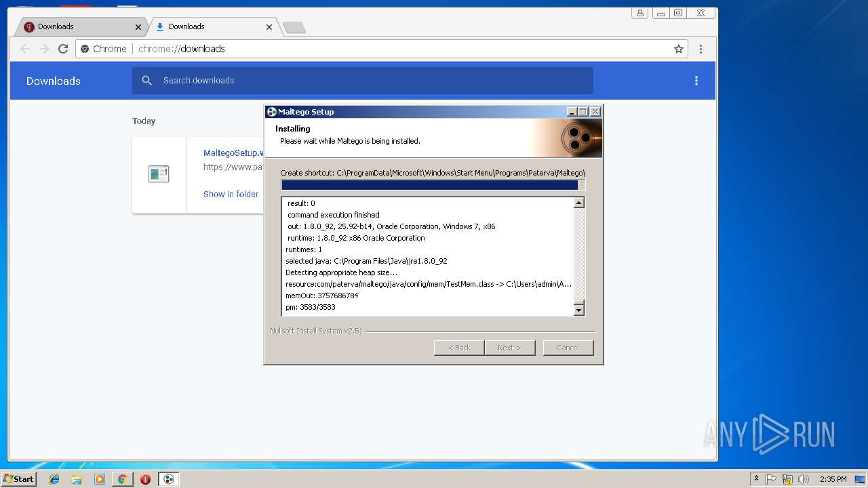Image resolution: width=868 pixels, height=488 pixels.
Task: Click the download source URL text
Action: [x=233, y=167]
